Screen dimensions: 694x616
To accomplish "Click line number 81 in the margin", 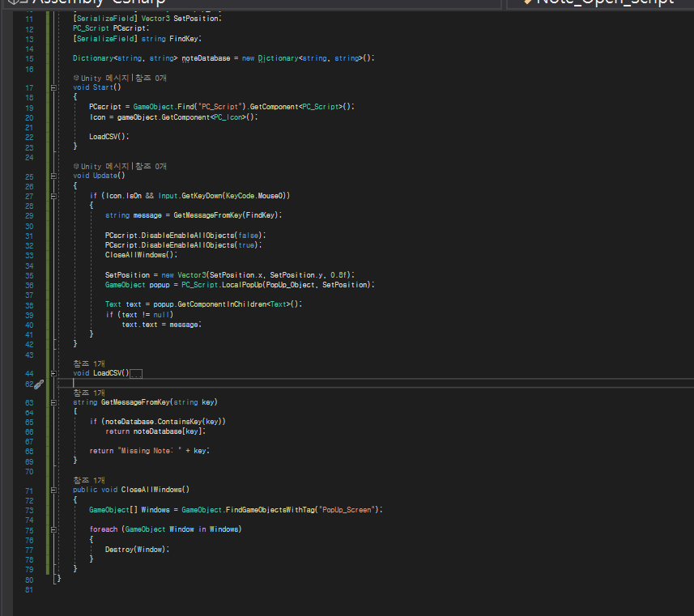I will pos(29,590).
